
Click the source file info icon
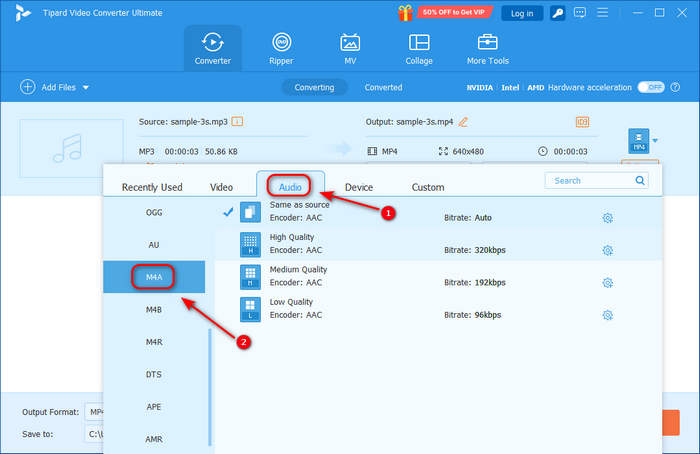[237, 121]
